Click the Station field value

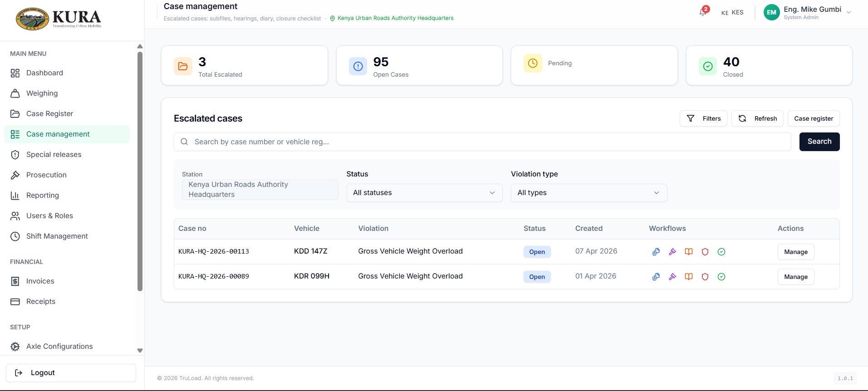[x=260, y=190]
